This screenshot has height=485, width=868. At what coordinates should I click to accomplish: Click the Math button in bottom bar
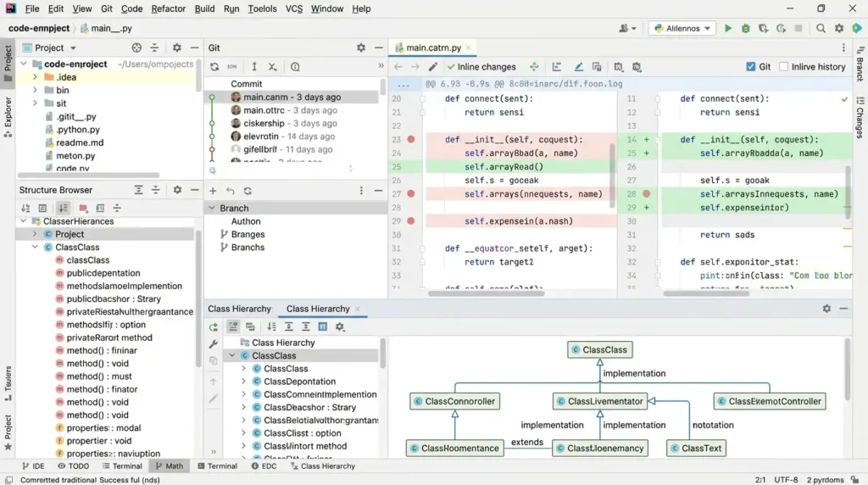(169, 466)
